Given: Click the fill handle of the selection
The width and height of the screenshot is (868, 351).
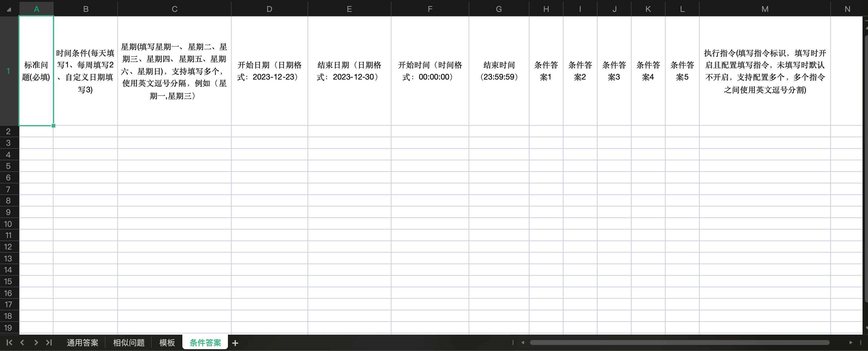Looking at the screenshot, I should tap(53, 125).
